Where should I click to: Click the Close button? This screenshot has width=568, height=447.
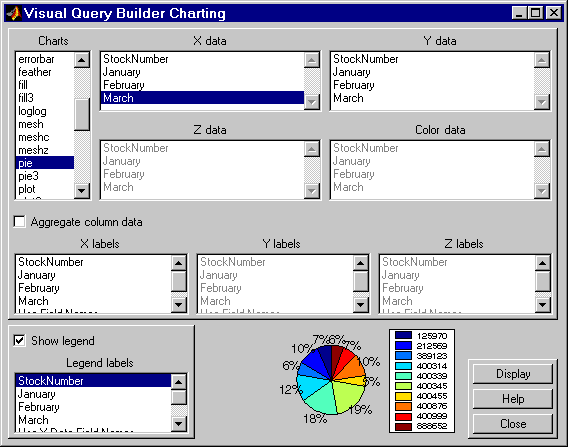click(x=513, y=424)
